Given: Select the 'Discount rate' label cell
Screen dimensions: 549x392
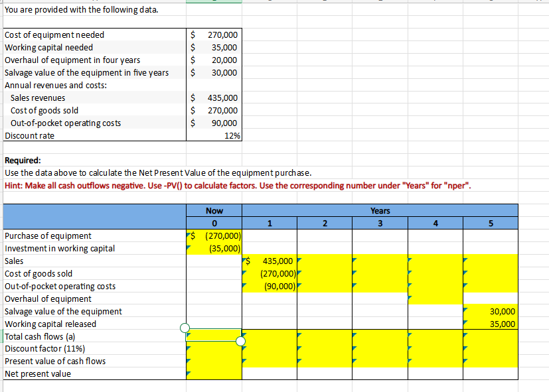Looking at the screenshot, I should click(x=94, y=136).
